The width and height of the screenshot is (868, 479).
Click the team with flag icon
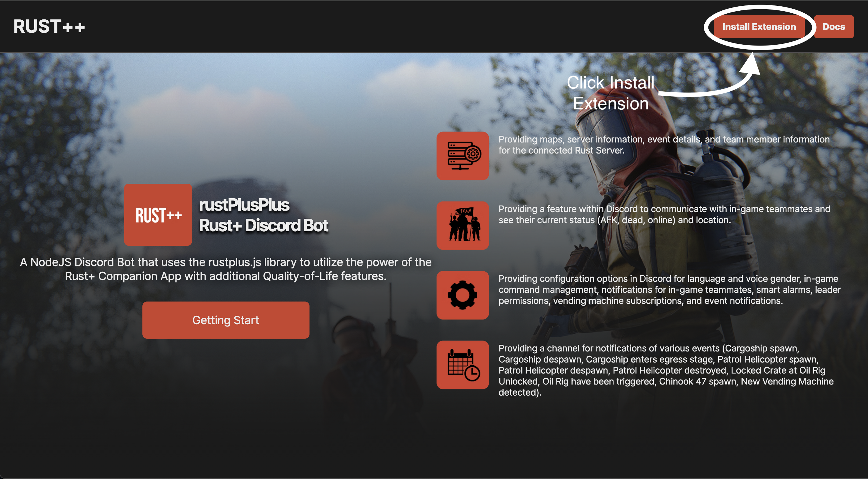coord(463,225)
